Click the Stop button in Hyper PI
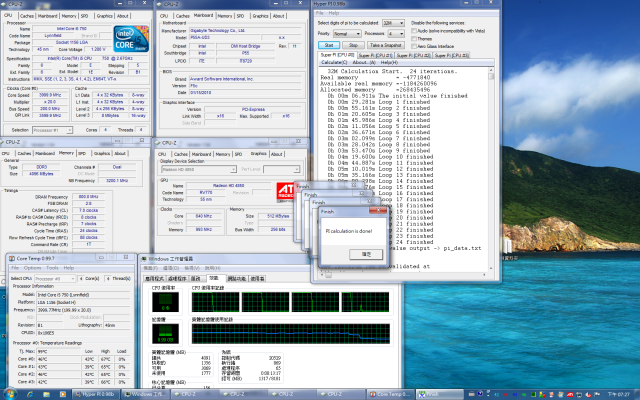The height and width of the screenshot is (400, 640). pyautogui.click(x=353, y=45)
